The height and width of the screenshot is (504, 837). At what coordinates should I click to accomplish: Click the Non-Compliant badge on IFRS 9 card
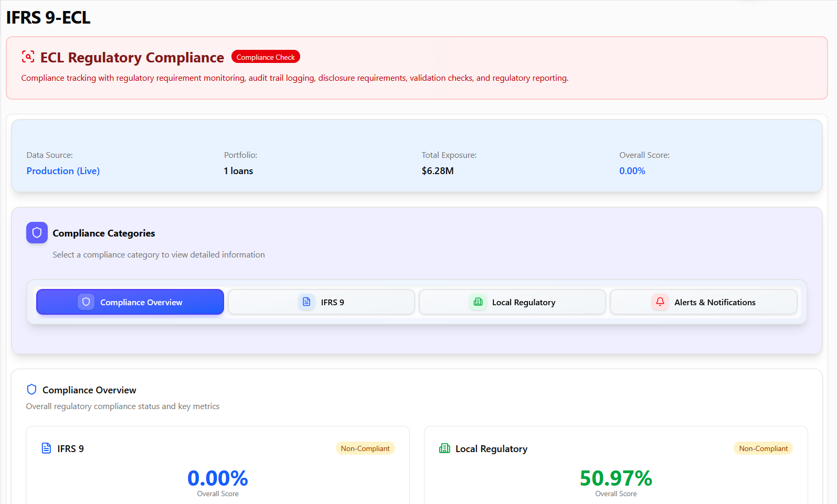(365, 448)
